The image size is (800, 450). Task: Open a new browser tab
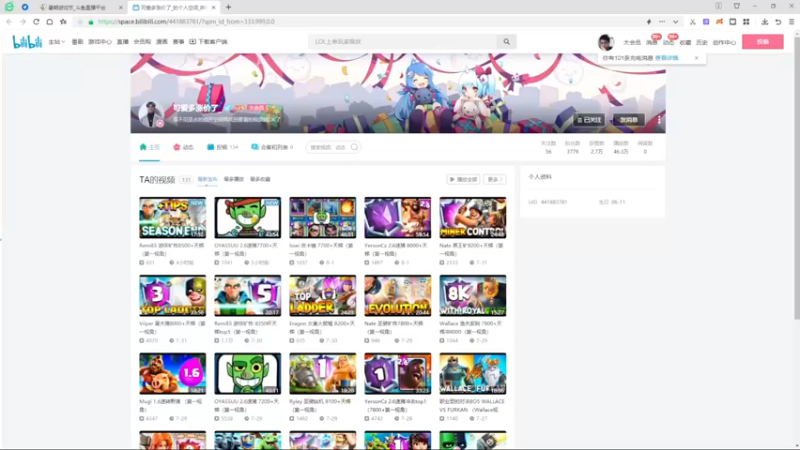click(x=228, y=7)
